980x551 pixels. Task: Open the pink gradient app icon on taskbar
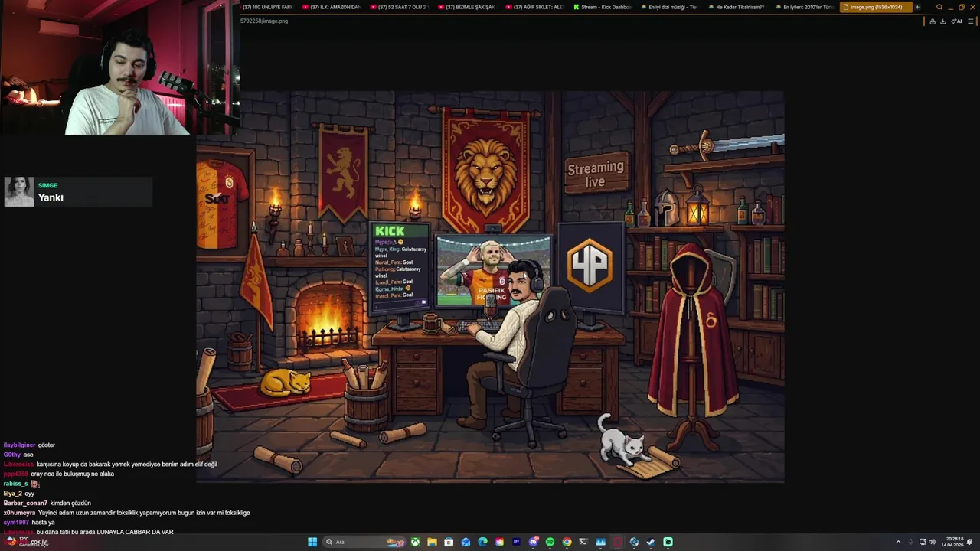click(x=499, y=542)
